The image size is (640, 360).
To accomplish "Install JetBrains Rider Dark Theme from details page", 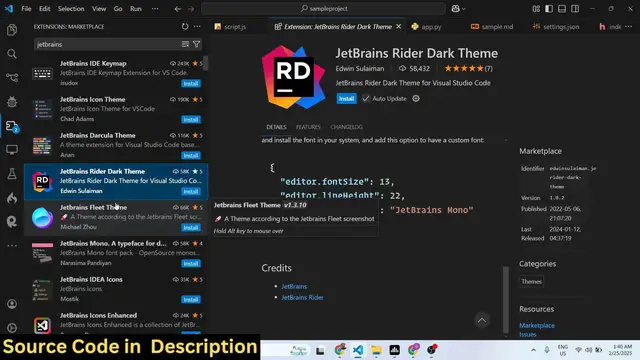I will point(346,98).
